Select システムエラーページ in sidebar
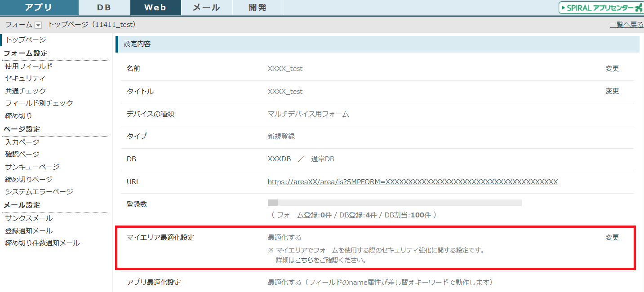 pyautogui.click(x=39, y=192)
